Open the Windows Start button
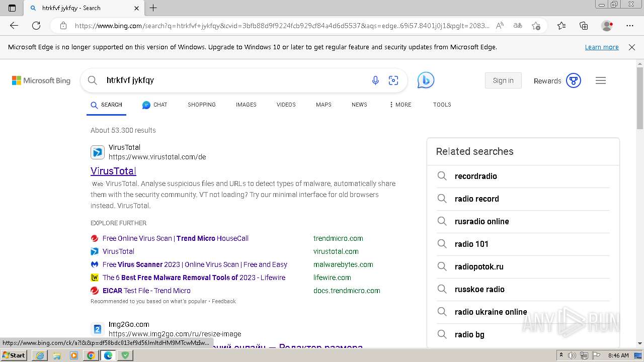The image size is (644, 362). (x=14, y=355)
